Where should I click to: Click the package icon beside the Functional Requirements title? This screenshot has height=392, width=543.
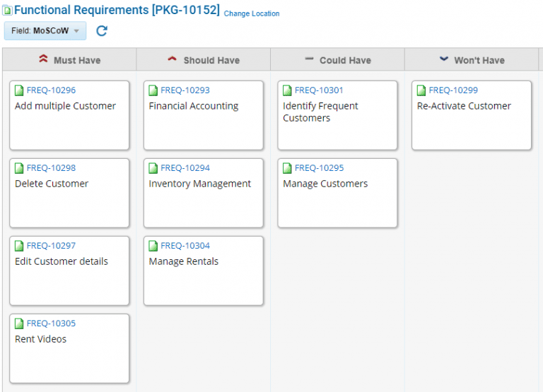pos(7,11)
